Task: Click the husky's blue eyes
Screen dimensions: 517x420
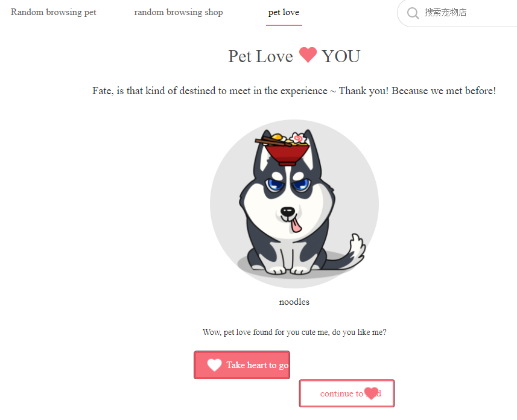Action: (288, 184)
